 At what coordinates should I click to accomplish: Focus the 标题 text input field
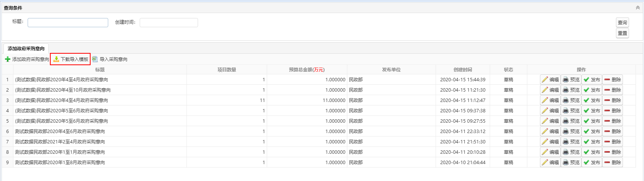click(68, 23)
